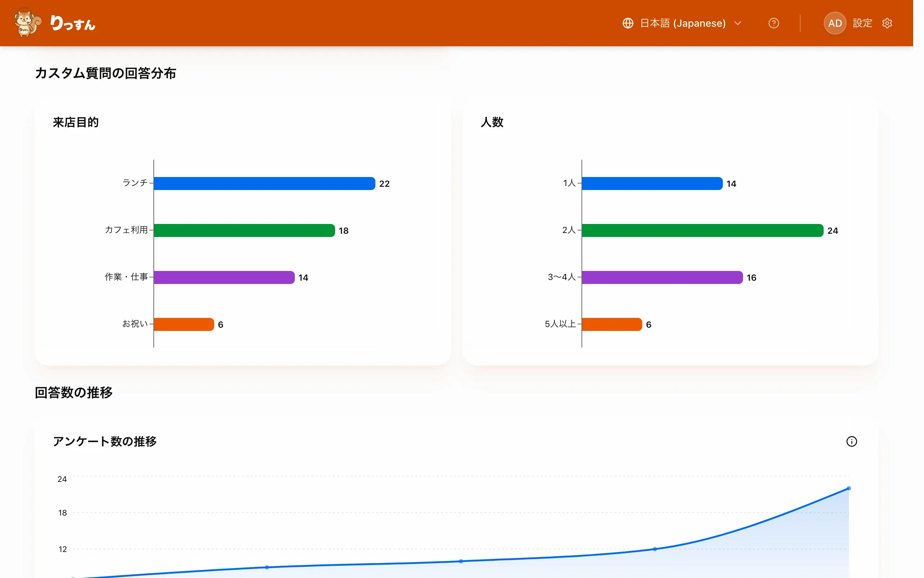Expand the language selector chevron

click(x=738, y=23)
